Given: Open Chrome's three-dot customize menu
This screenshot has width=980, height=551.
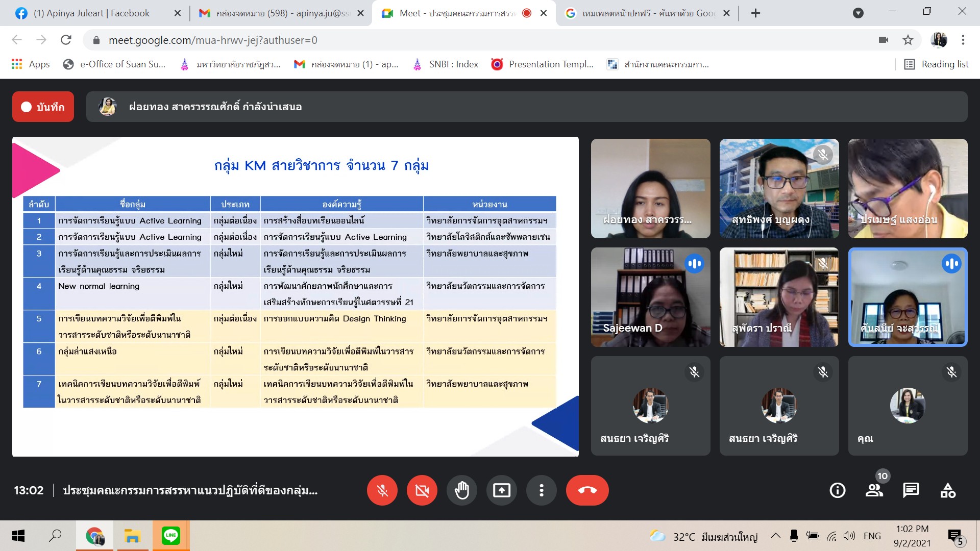Looking at the screenshot, I should [963, 40].
